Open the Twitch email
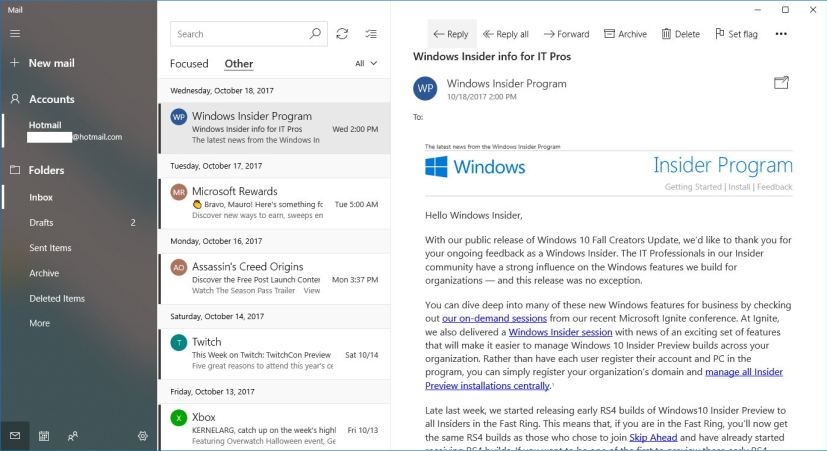 click(x=275, y=354)
